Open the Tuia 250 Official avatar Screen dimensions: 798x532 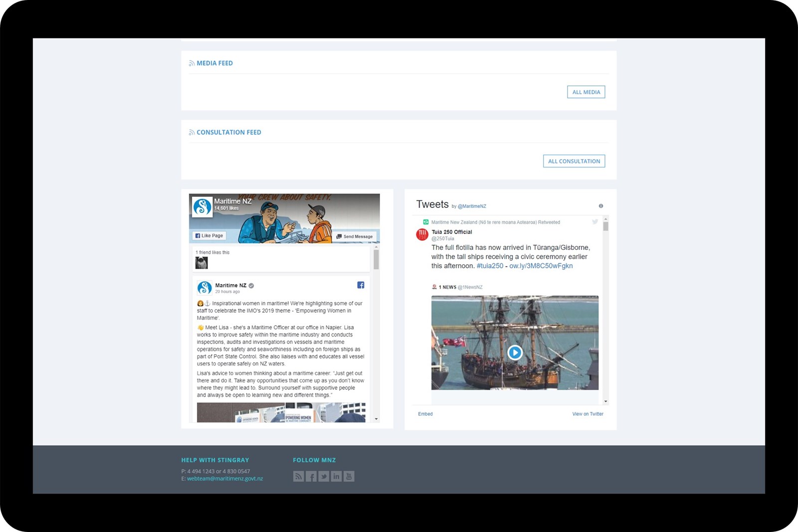coord(422,235)
